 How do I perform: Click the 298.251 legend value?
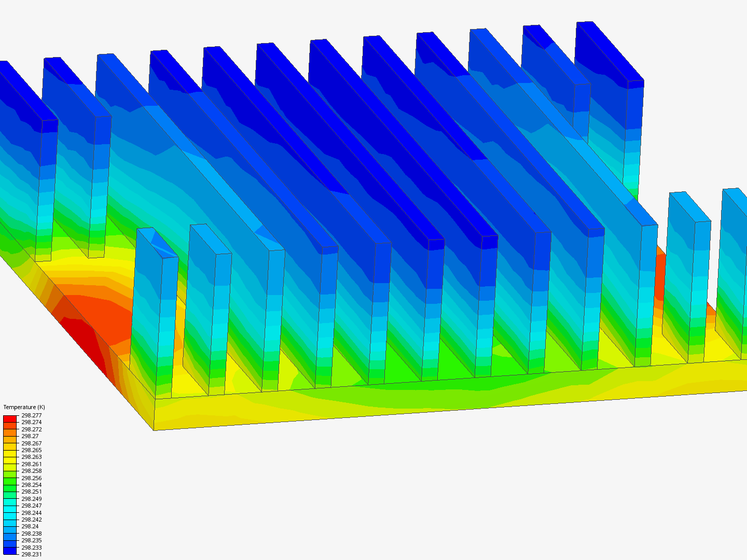click(x=32, y=492)
